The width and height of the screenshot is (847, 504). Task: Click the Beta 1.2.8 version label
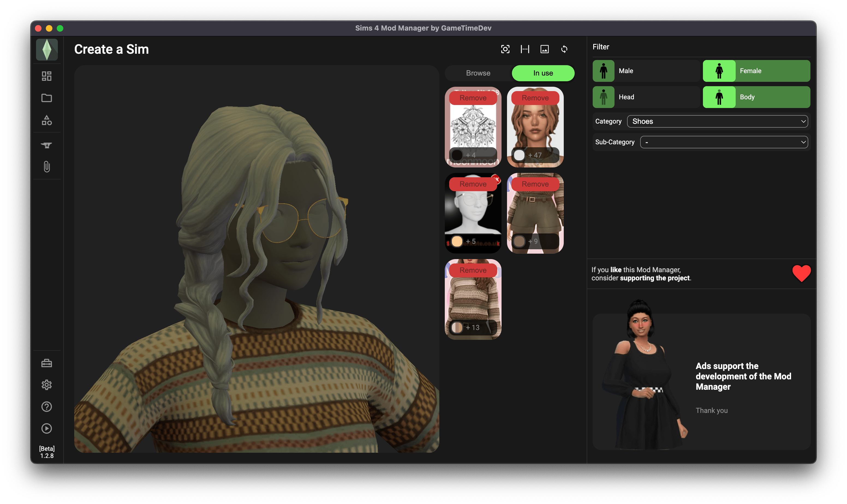point(47,452)
